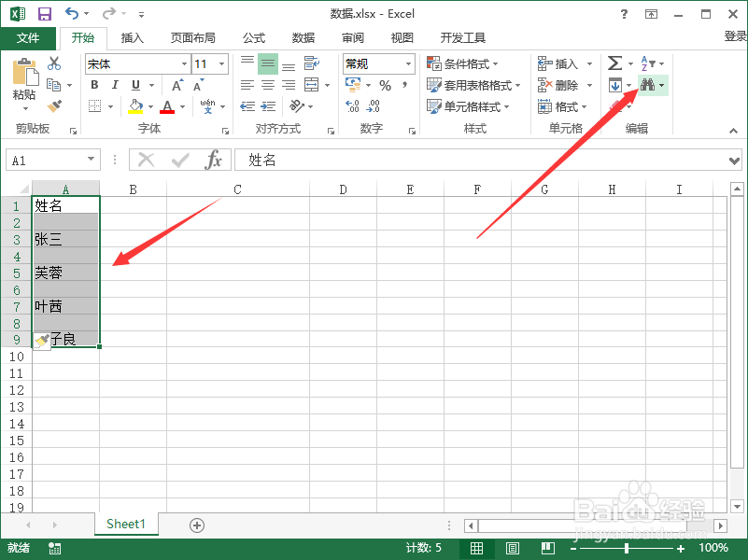Select the Sheet1 worksheet tab

pos(125,525)
